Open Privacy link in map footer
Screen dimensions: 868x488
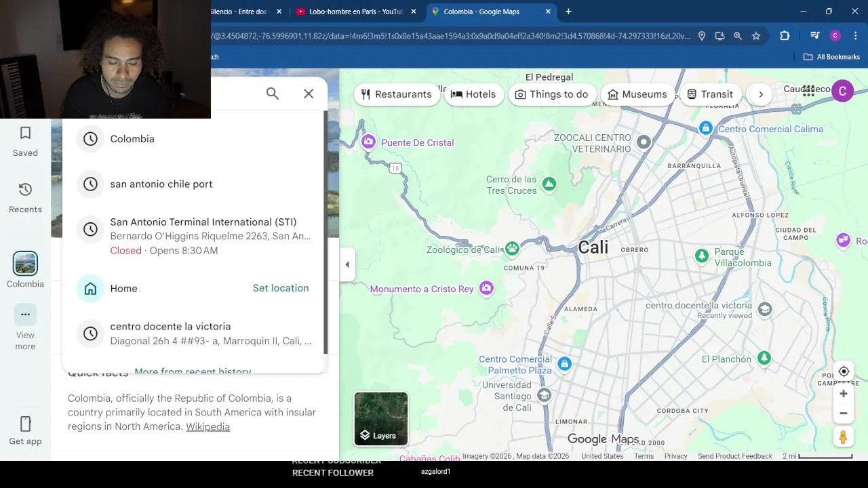675,456
